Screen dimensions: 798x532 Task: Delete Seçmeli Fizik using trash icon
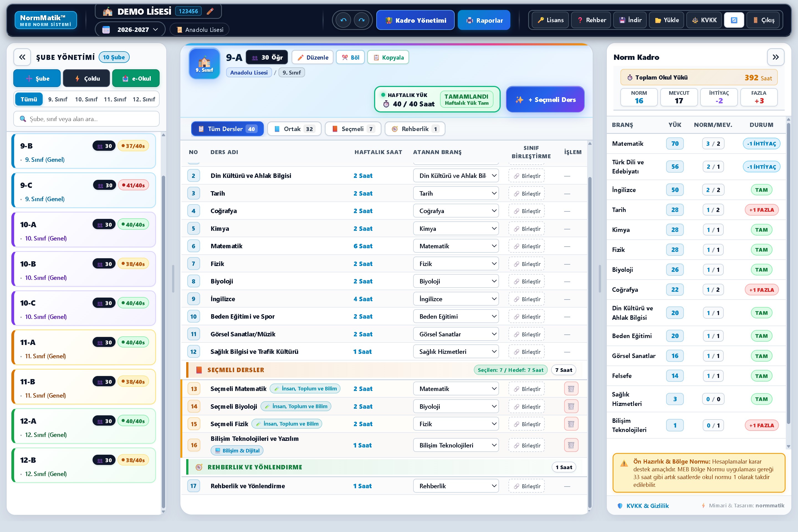tap(571, 424)
